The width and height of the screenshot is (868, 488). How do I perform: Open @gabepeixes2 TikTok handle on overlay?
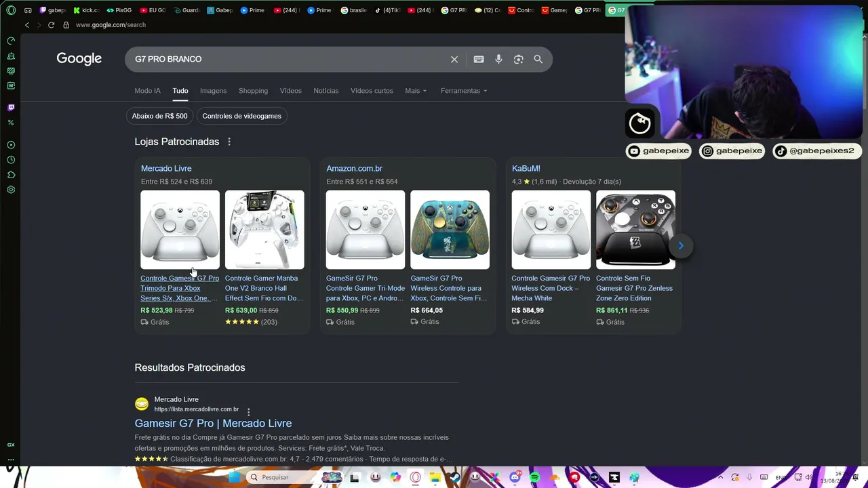816,151
